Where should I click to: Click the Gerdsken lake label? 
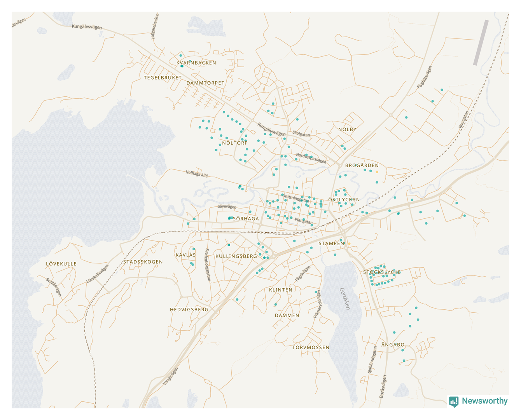tap(344, 298)
